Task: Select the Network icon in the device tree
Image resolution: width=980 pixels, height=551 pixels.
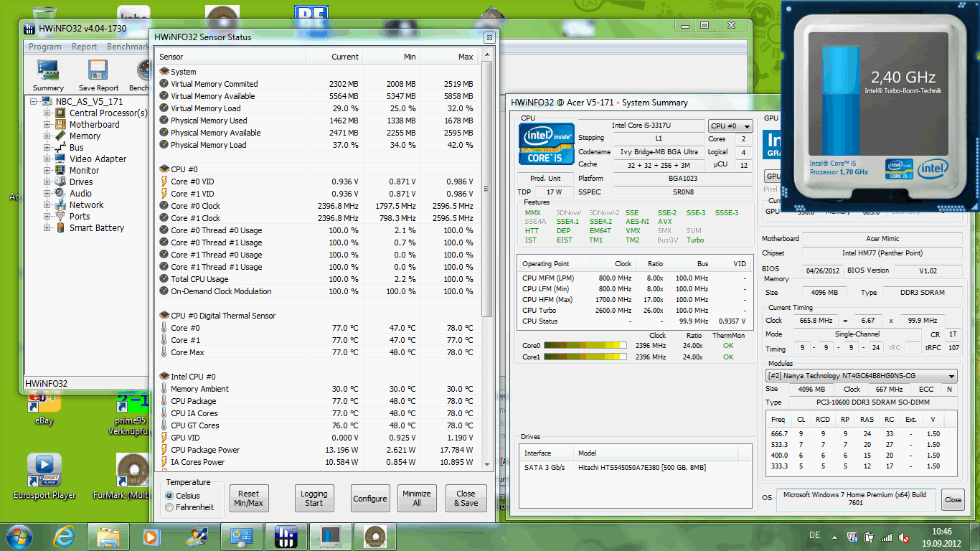Action: pos(61,205)
